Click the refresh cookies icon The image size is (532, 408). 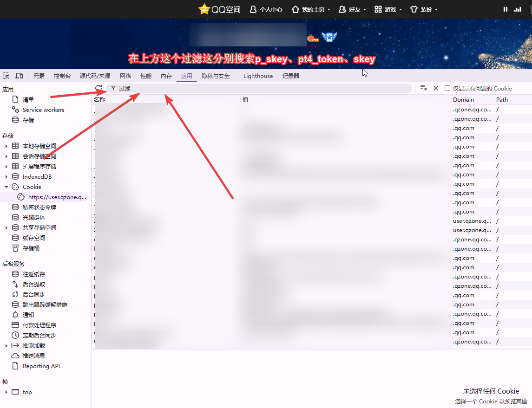(99, 88)
